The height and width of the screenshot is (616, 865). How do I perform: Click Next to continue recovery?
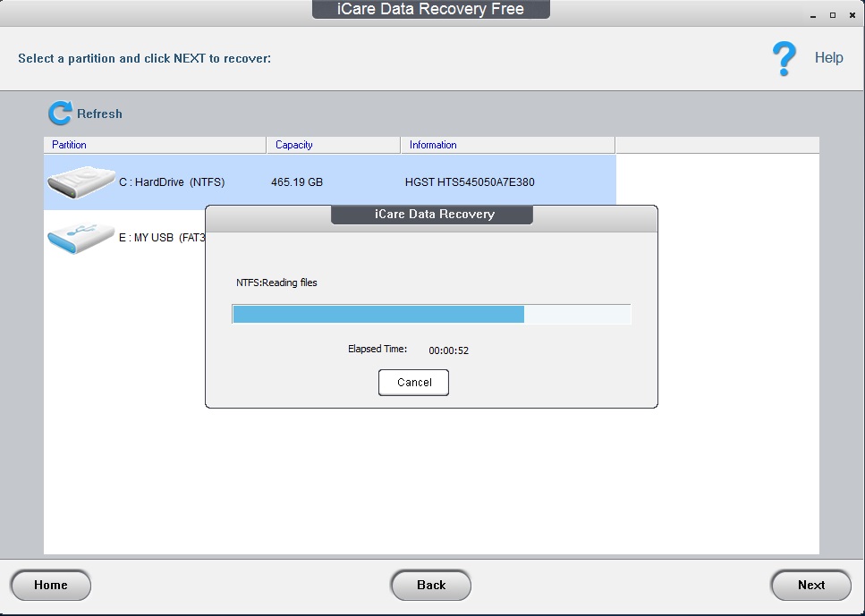pos(810,585)
